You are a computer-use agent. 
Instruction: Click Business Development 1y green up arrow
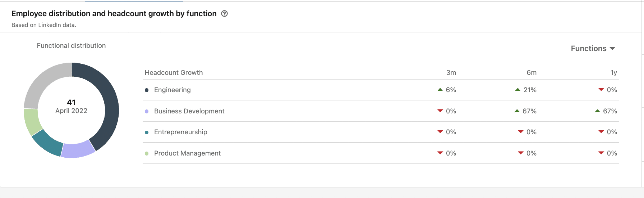597,111
